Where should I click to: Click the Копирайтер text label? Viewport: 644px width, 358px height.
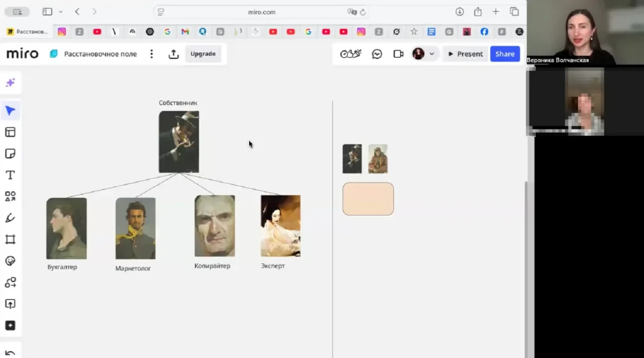point(213,266)
